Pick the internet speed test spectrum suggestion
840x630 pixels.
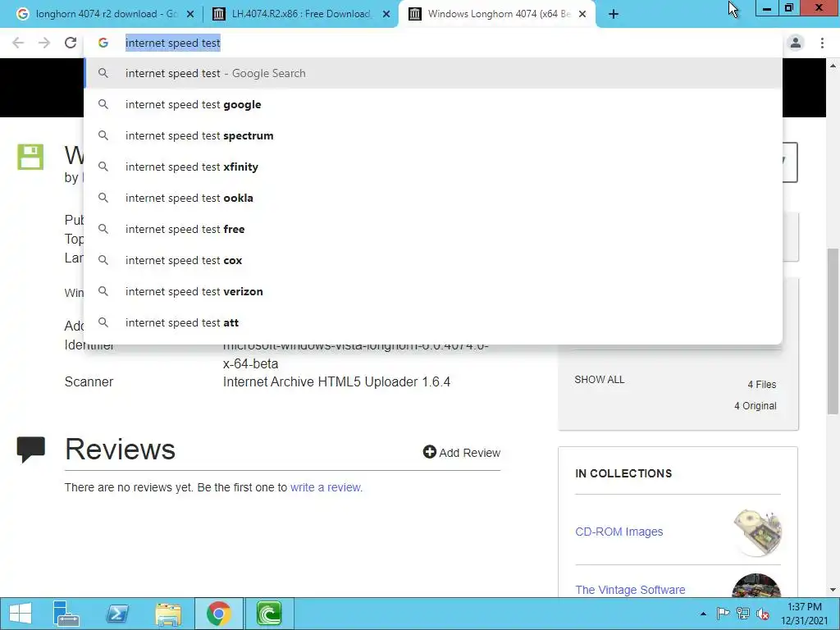(433, 135)
